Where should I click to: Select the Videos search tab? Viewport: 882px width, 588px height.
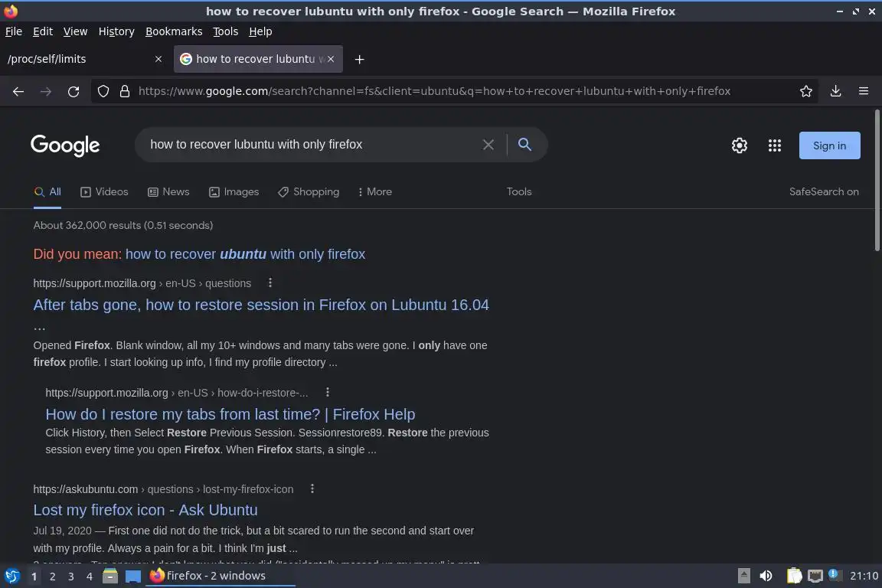click(x=105, y=192)
